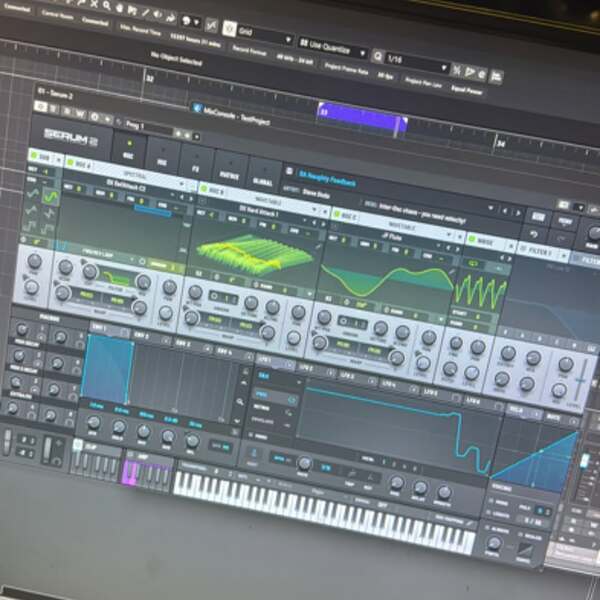This screenshot has width=600, height=600.
Task: Open the MATRIX tab in Serum
Action: click(x=229, y=170)
